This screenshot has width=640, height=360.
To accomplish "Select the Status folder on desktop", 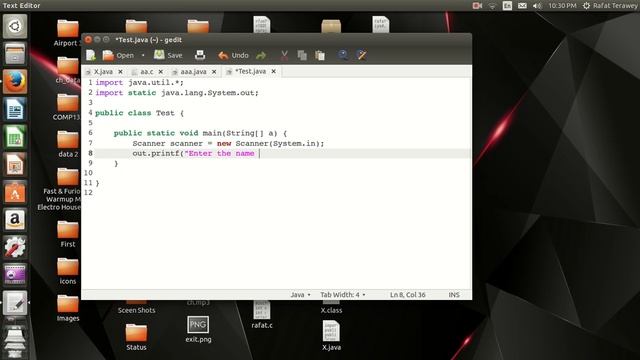I will [136, 337].
